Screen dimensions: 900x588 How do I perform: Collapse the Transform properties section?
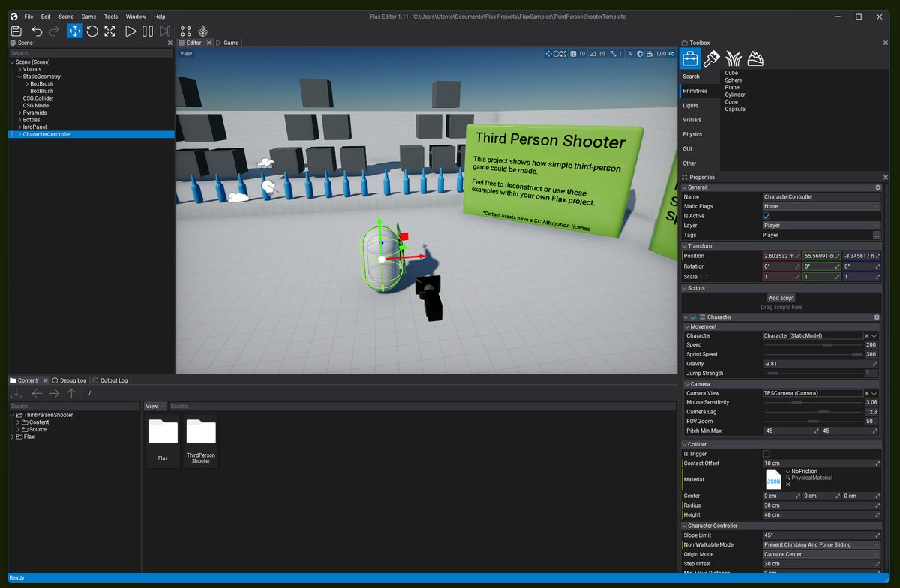point(685,246)
